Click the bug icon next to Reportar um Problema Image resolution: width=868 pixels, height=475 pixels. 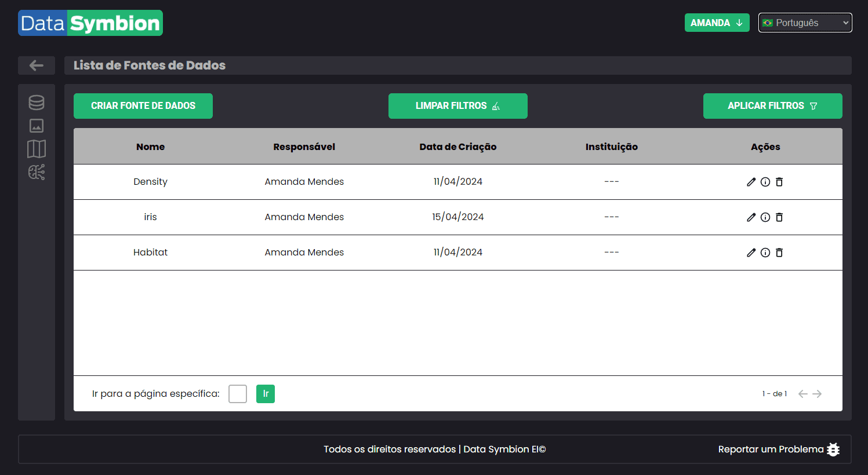click(833, 449)
